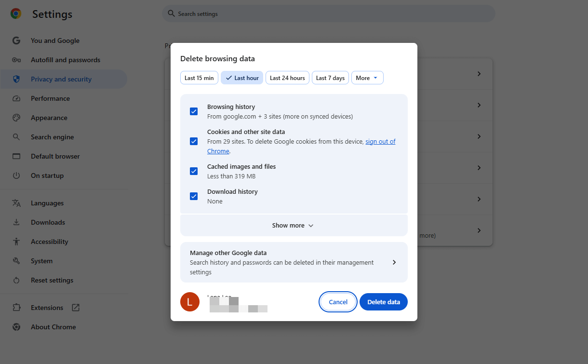Select Last 24 hours time range

[x=287, y=78]
